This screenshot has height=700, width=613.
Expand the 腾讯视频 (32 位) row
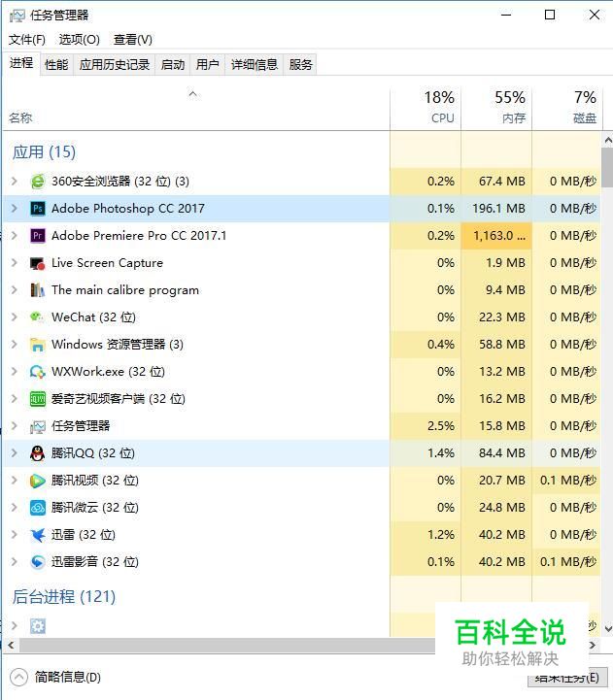pos(15,481)
